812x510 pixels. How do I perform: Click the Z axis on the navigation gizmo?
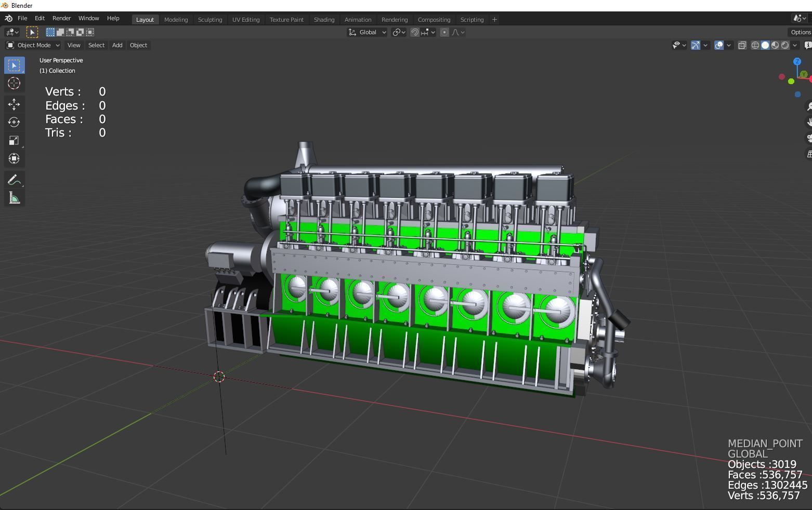pyautogui.click(x=797, y=61)
